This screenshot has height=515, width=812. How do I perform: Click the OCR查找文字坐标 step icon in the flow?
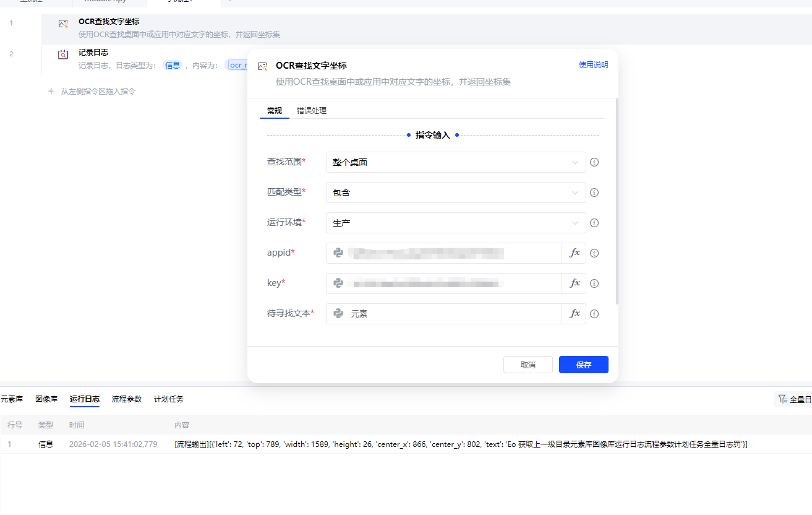click(x=62, y=24)
